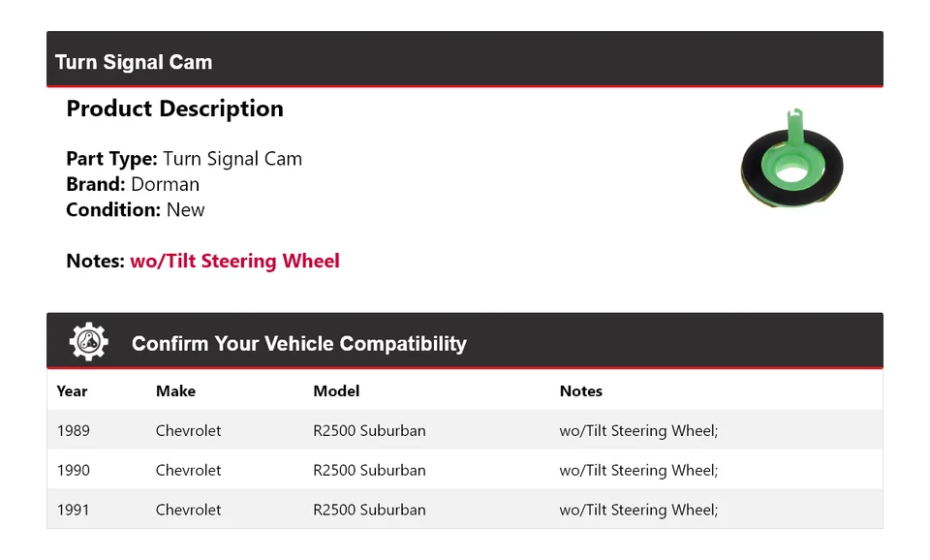Select the 1989 year cell
930x560 pixels.
click(x=73, y=430)
